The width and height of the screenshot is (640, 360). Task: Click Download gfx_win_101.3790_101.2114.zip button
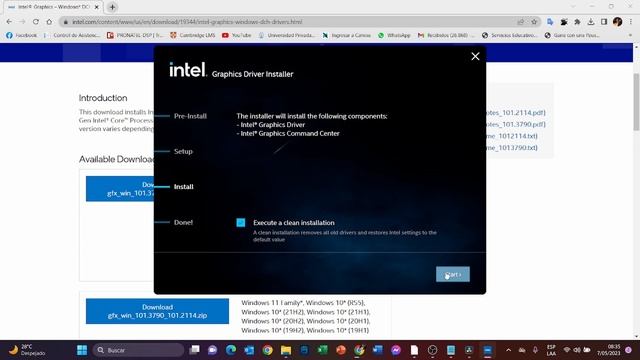click(x=157, y=311)
